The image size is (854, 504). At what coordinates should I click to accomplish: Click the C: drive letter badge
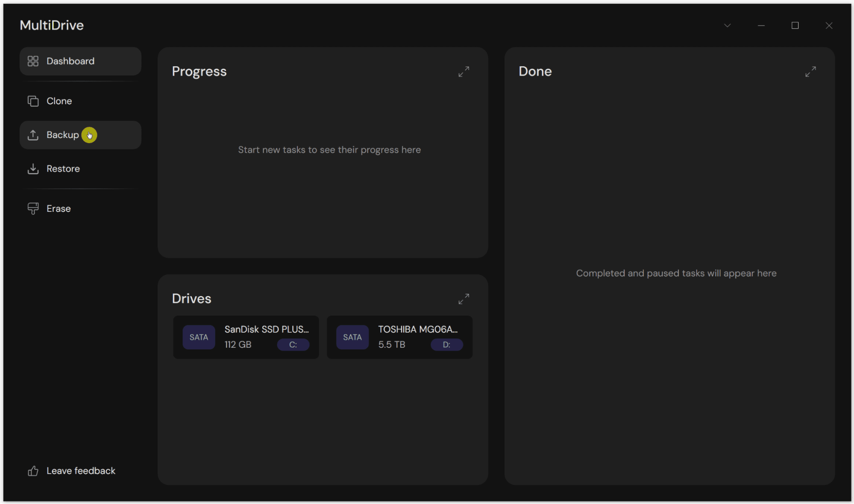[x=293, y=345]
